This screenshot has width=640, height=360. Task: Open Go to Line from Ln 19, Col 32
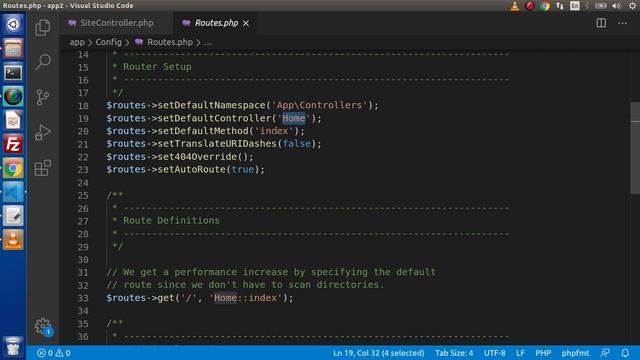[x=378, y=353]
